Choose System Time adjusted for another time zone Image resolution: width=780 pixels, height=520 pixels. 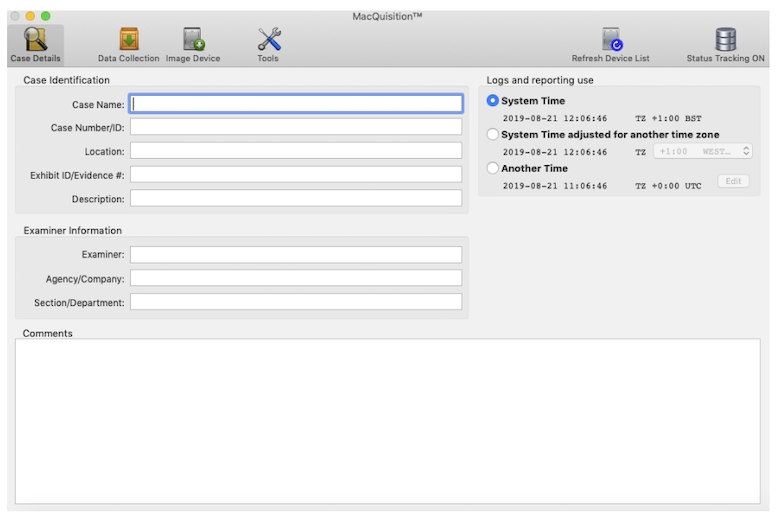492,134
